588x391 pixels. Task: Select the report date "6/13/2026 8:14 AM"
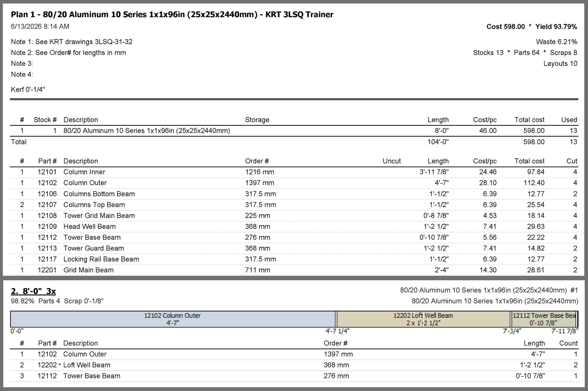[x=40, y=26]
